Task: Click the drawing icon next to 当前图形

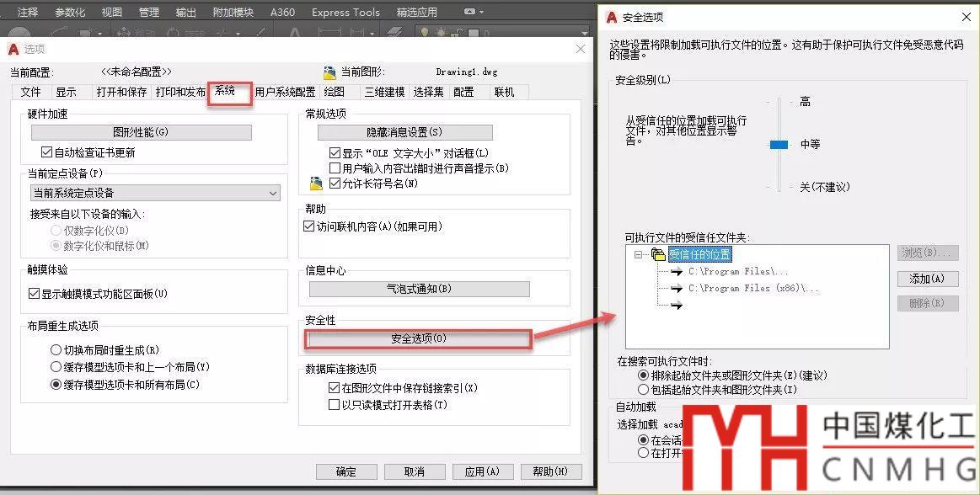Action: coord(329,72)
